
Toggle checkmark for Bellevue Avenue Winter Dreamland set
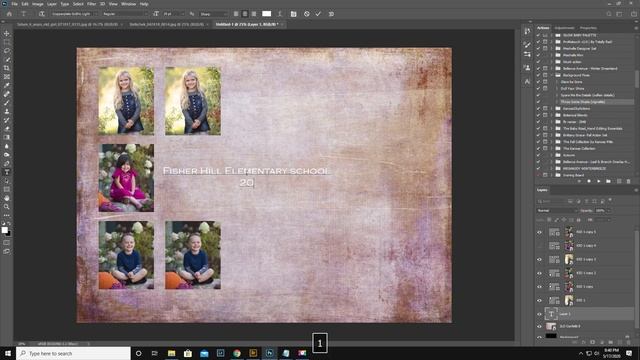pyautogui.click(x=538, y=69)
